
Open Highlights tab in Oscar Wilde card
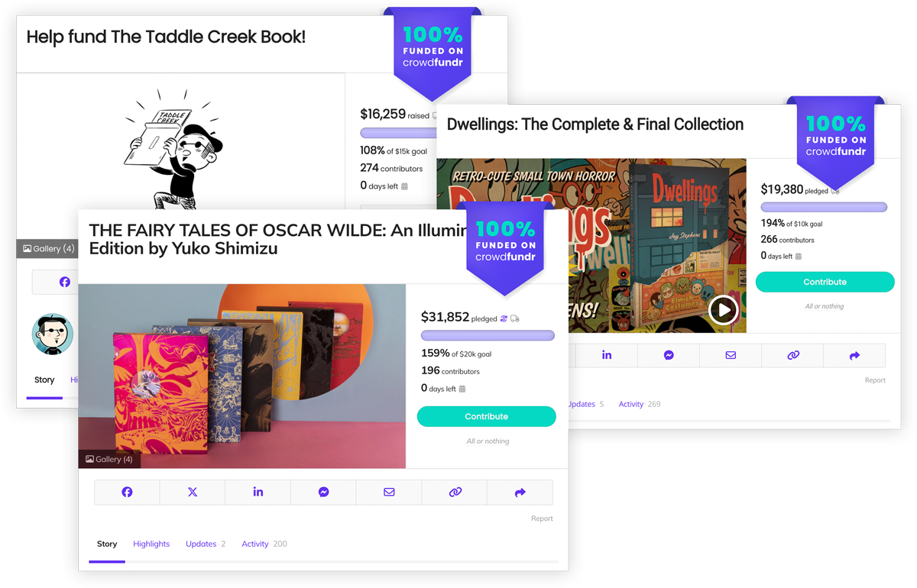point(151,544)
